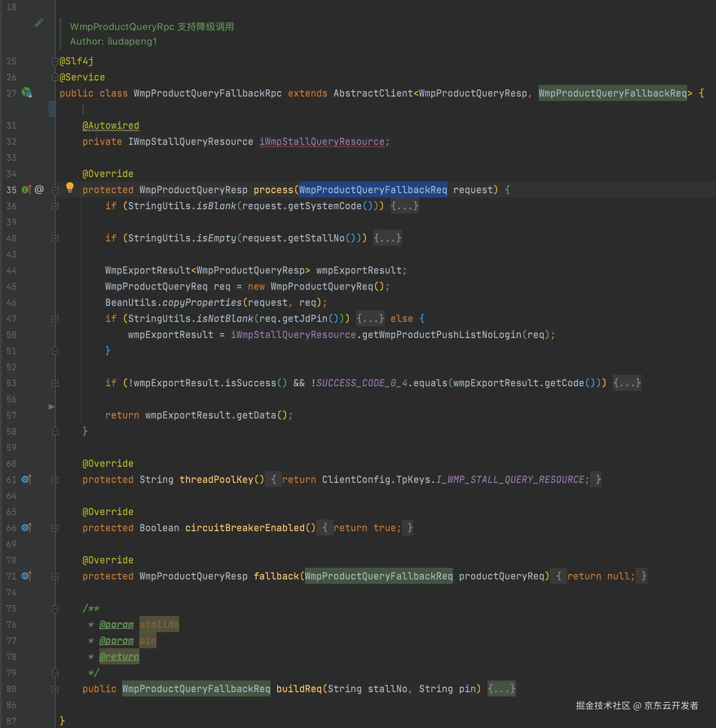Click the Spring bean gutter icon on line 27
Screen dimensions: 716x728
27,93
